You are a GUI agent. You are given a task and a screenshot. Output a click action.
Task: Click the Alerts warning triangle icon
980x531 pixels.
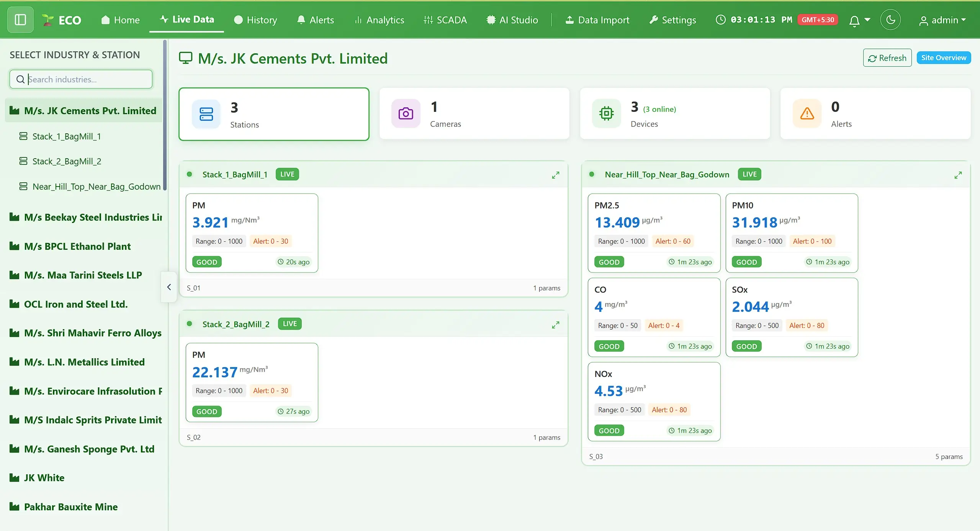807,113
